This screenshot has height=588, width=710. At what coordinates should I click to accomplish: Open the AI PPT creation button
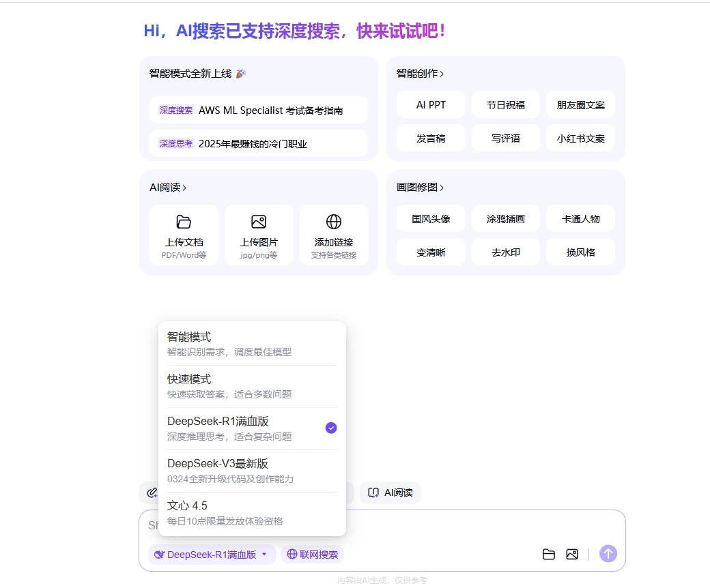(x=431, y=105)
